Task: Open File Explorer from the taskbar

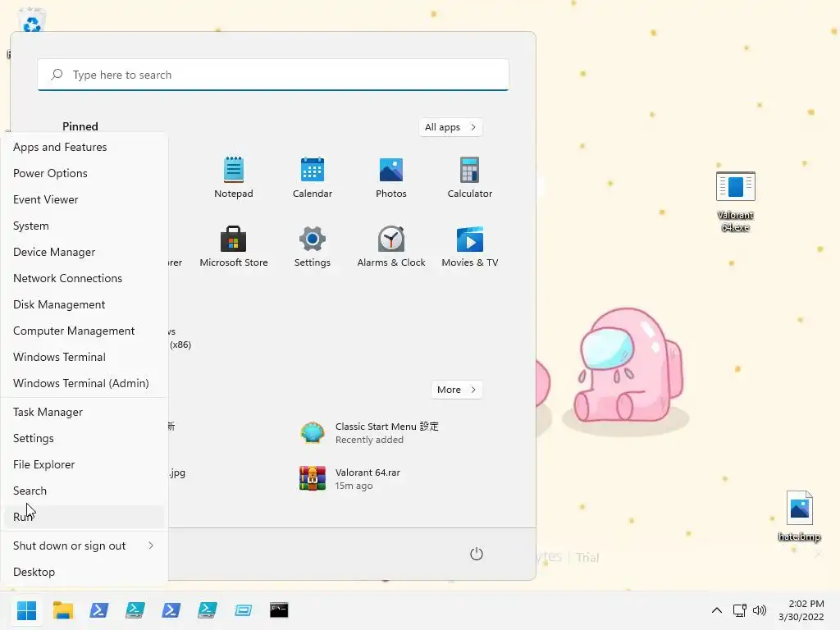Action: tap(63, 610)
